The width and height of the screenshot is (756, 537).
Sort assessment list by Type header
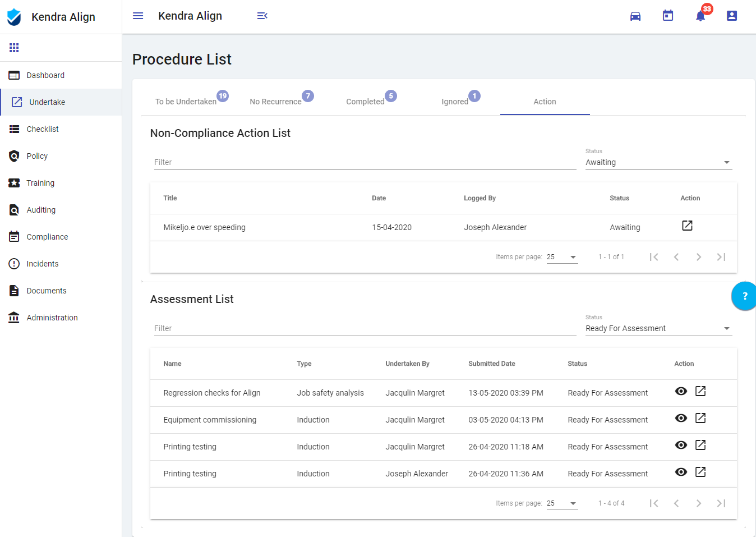pos(304,364)
